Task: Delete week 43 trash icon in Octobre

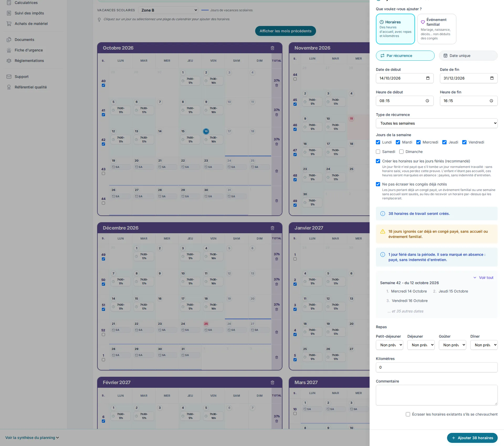Action: click(277, 171)
